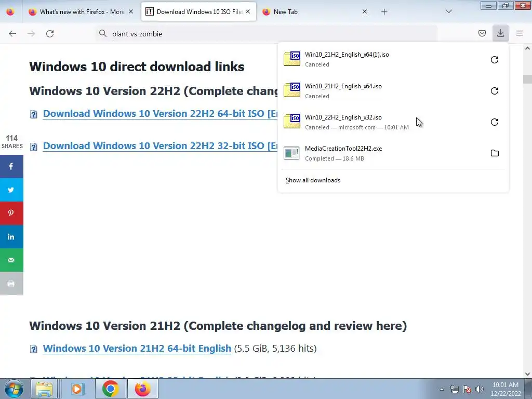Open a new tab with plus button
This screenshot has height=399, width=532.
pyautogui.click(x=384, y=12)
